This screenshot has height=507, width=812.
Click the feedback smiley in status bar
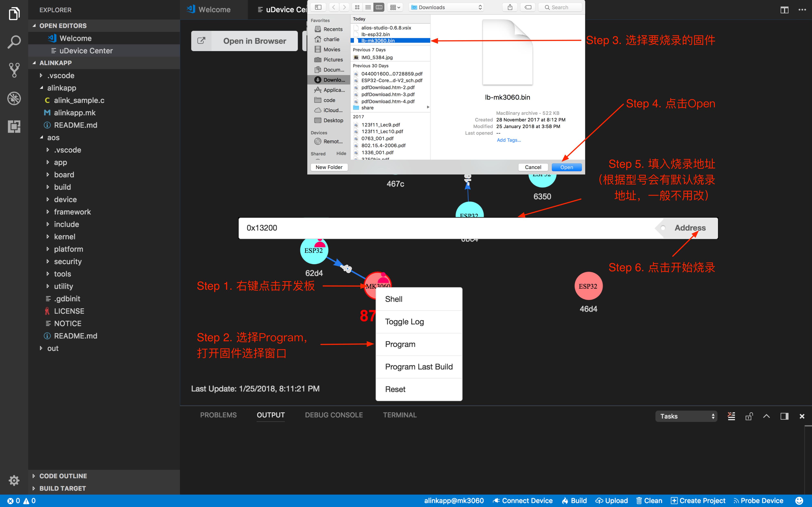pyautogui.click(x=799, y=501)
